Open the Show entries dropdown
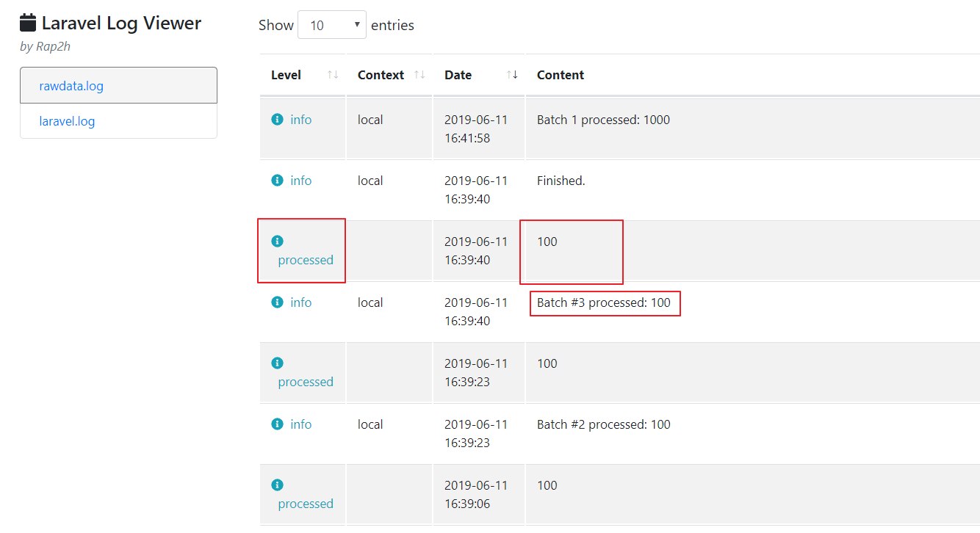Image resolution: width=980 pixels, height=533 pixels. coord(331,24)
